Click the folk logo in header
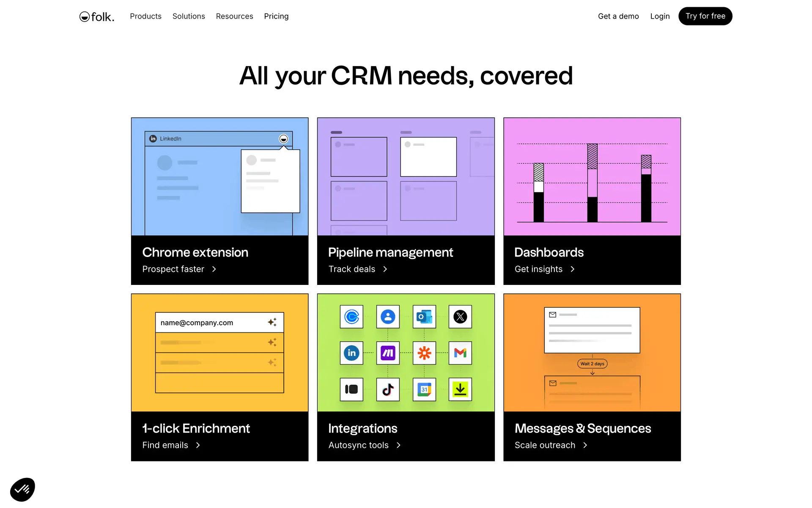 pyautogui.click(x=97, y=17)
